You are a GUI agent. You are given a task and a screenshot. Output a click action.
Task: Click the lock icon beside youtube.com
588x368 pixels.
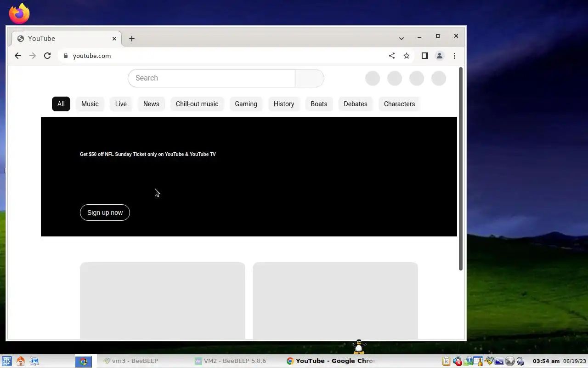pyautogui.click(x=66, y=56)
